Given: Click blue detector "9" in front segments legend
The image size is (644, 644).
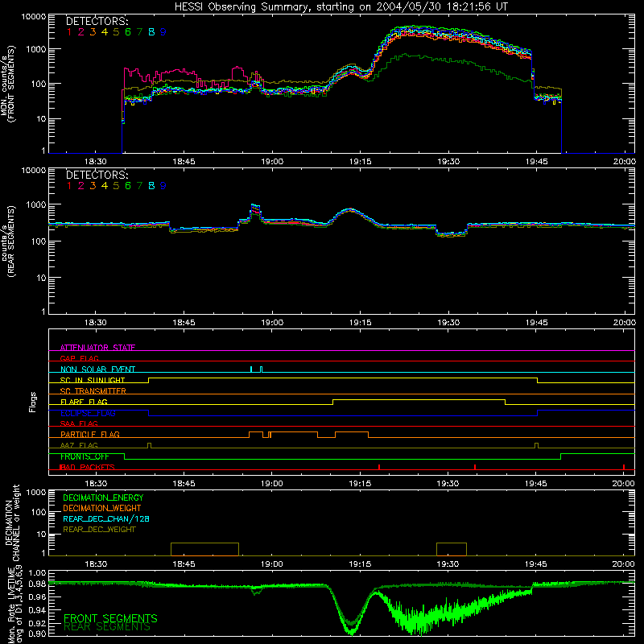Looking at the screenshot, I should click(163, 32).
